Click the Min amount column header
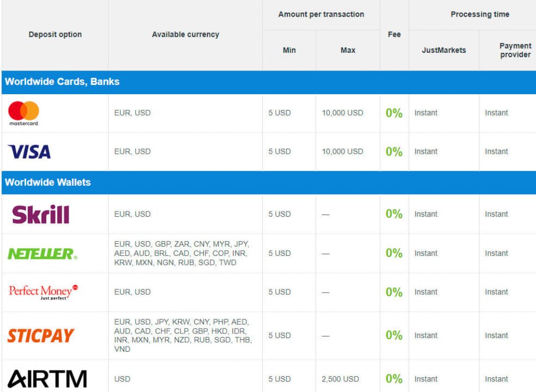This screenshot has width=536, height=392. click(289, 50)
